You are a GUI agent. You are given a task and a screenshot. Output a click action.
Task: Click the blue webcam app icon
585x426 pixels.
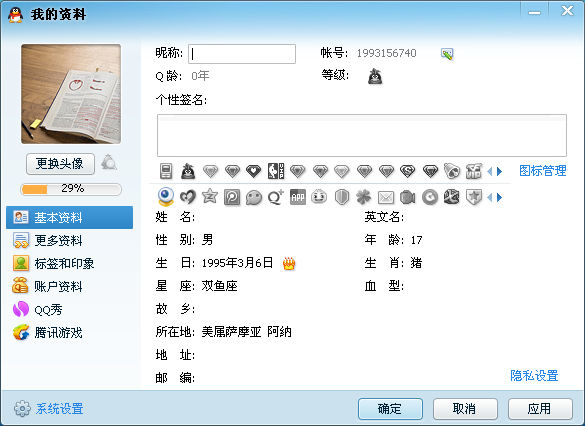point(166,197)
